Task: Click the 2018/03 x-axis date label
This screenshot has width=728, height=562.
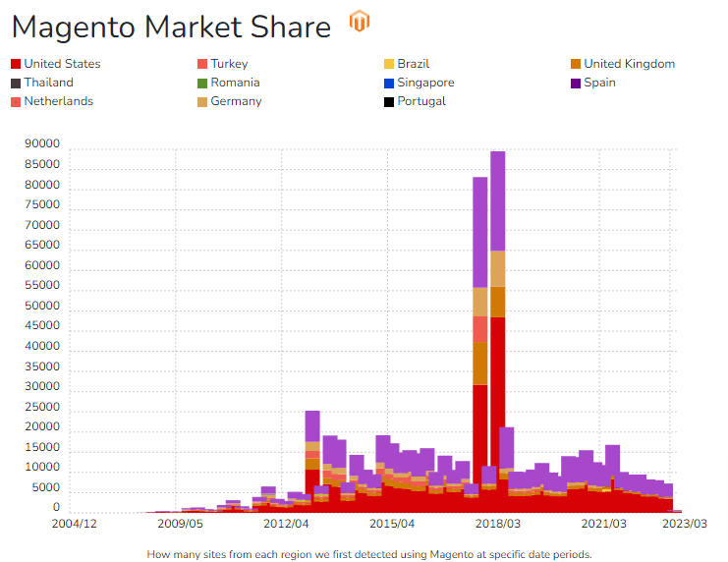Action: click(498, 524)
